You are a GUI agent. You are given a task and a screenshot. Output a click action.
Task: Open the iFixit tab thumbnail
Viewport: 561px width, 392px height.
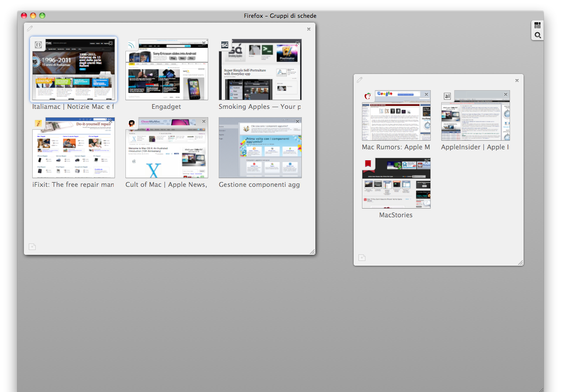[x=74, y=148]
